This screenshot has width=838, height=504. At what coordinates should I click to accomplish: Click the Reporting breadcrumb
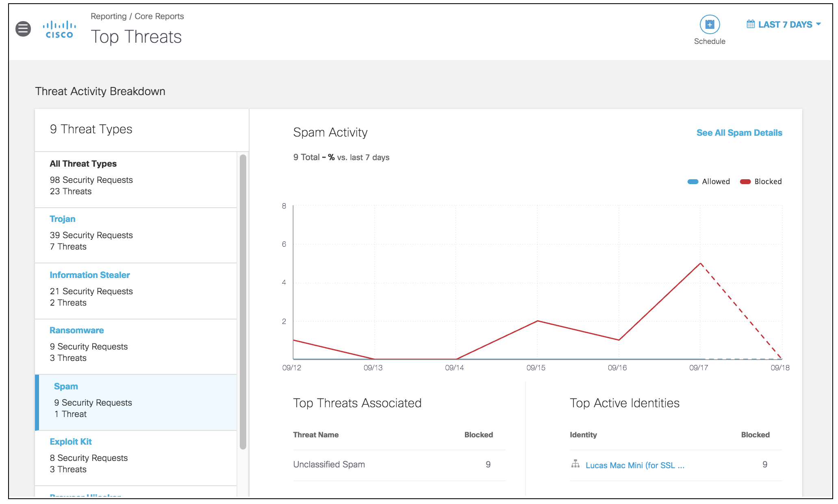click(109, 16)
